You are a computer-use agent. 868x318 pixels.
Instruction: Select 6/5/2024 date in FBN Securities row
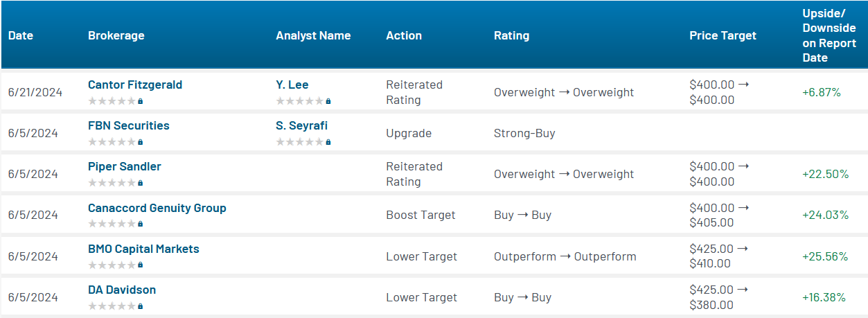(x=33, y=133)
